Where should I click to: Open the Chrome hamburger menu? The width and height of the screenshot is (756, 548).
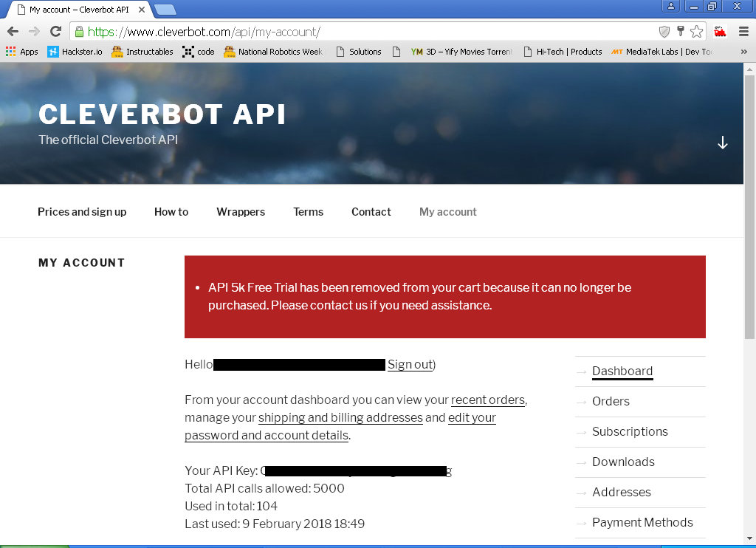click(x=743, y=32)
